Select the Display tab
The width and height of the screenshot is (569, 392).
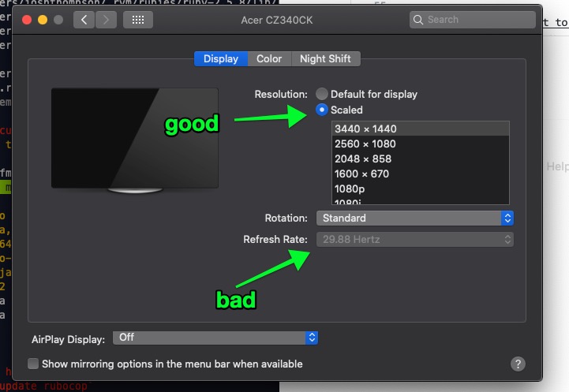(x=220, y=59)
